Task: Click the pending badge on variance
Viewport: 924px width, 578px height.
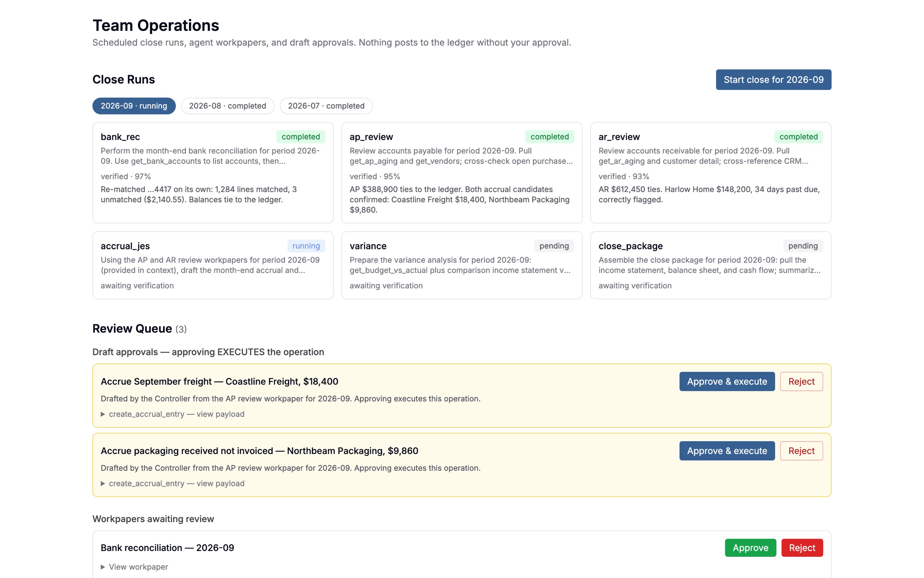Action: click(x=554, y=246)
